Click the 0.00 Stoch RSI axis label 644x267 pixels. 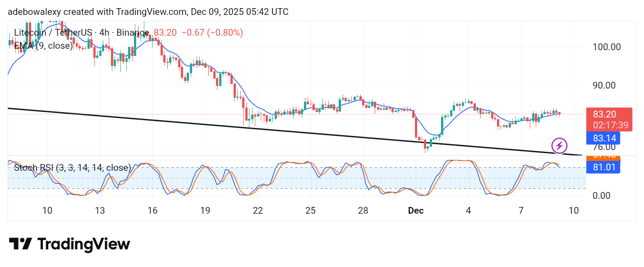601,196
